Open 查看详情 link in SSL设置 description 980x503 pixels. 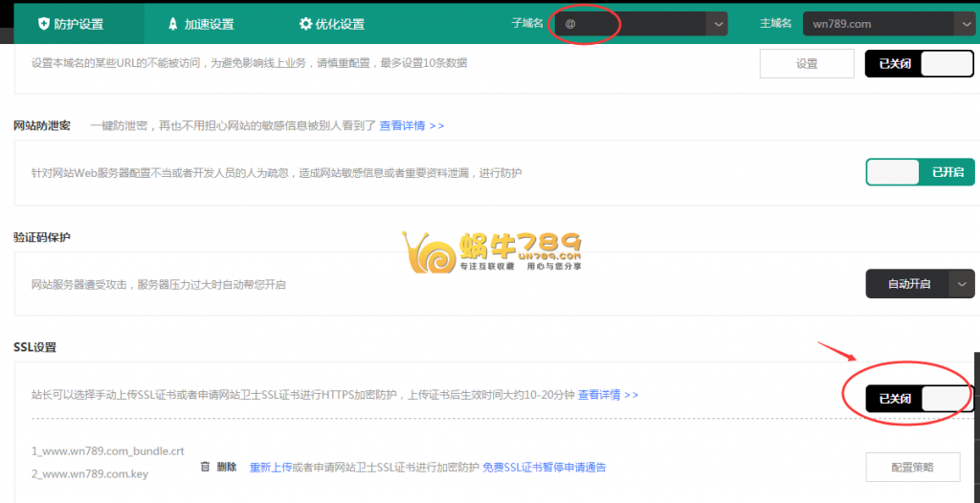click(608, 394)
